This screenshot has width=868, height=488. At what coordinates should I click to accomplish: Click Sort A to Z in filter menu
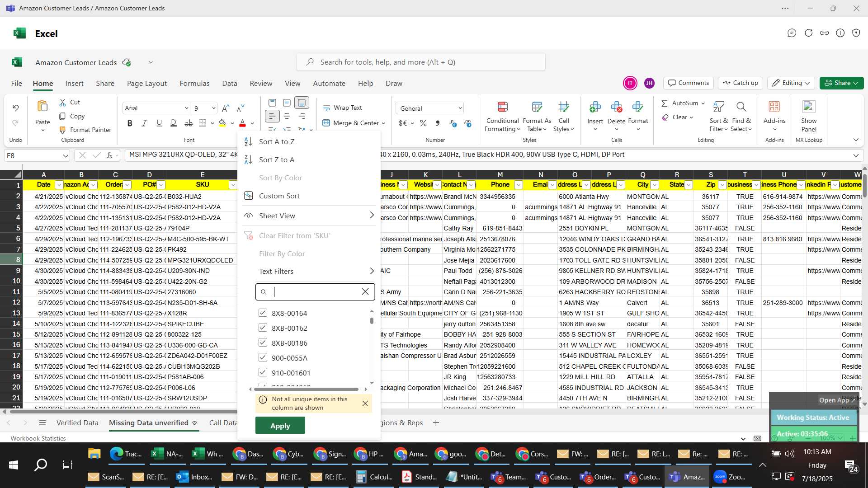tap(277, 142)
